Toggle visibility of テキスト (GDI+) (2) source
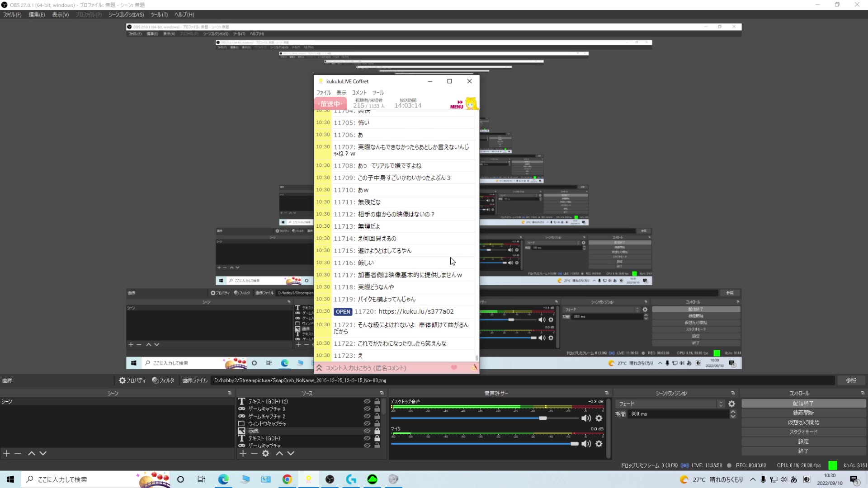Viewport: 868px width, 488px height. (367, 401)
